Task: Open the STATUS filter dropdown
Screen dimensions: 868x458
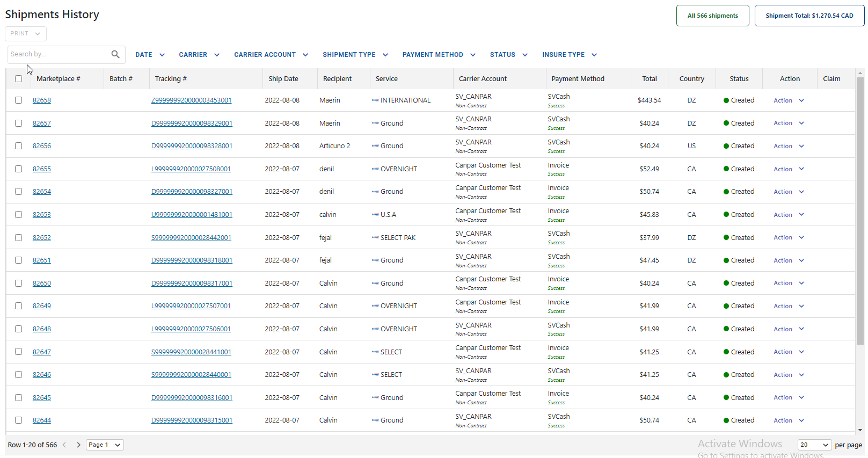Action: click(509, 55)
